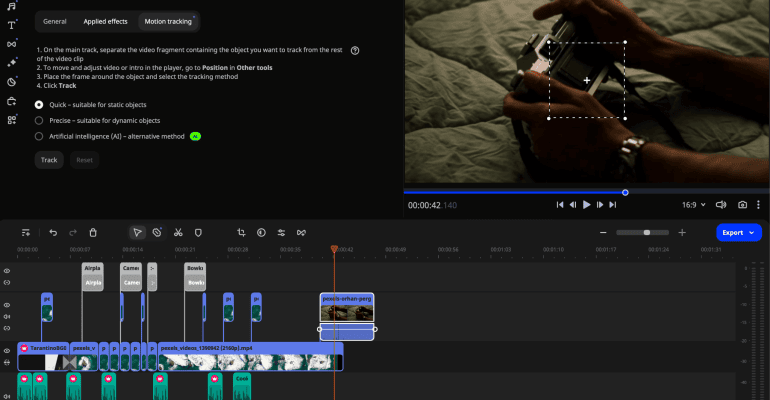This screenshot has height=400, width=770.
Task: Click the add track icon on timeline toolbar
Action: pyautogui.click(x=26, y=233)
